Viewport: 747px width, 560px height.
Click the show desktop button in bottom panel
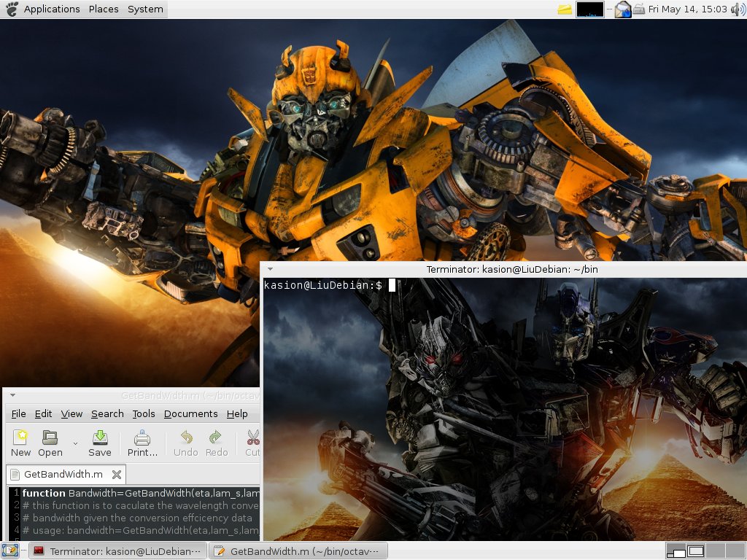point(10,551)
